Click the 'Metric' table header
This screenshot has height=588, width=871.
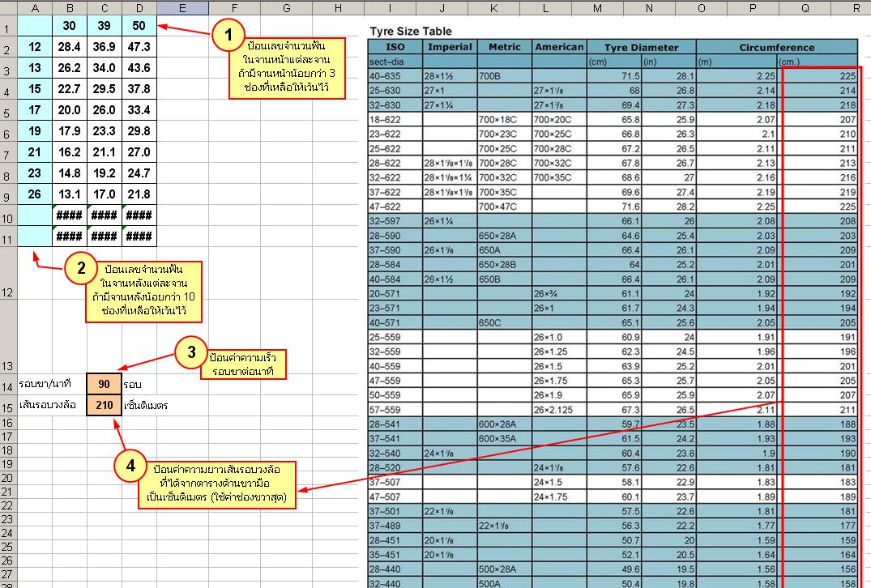coord(505,47)
